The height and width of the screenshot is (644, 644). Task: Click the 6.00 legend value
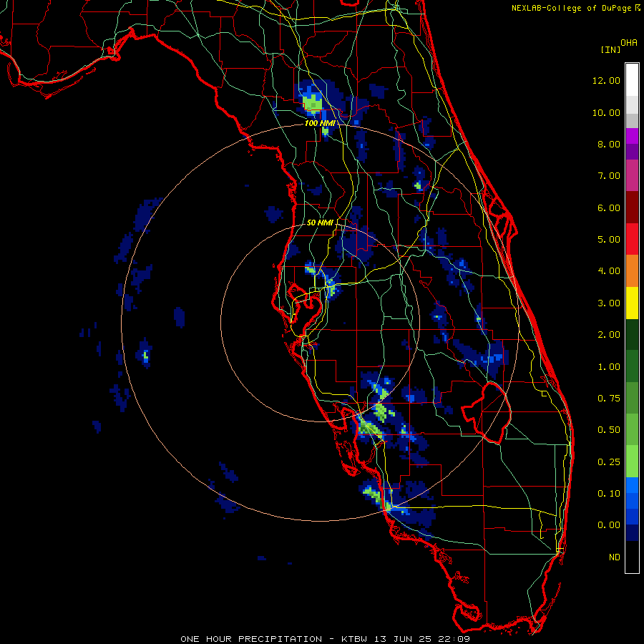tap(609, 208)
